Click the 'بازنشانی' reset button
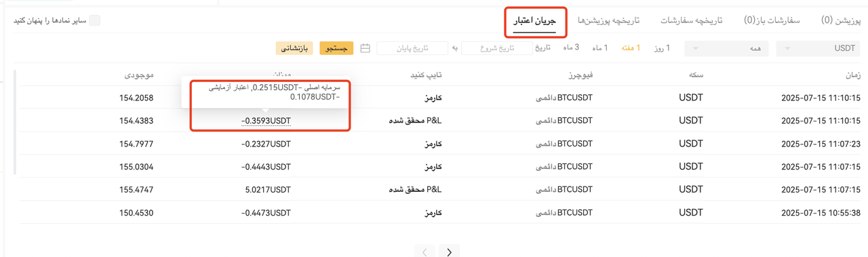The width and height of the screenshot is (868, 257). 294,48
